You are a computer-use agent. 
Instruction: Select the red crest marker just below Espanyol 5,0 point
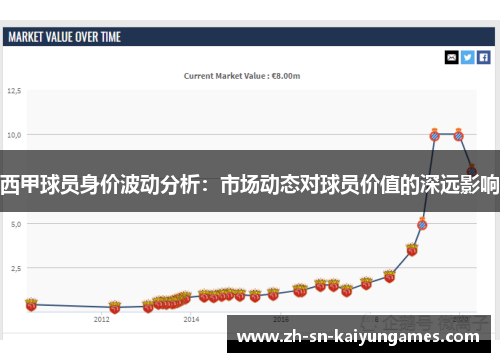[412, 250]
